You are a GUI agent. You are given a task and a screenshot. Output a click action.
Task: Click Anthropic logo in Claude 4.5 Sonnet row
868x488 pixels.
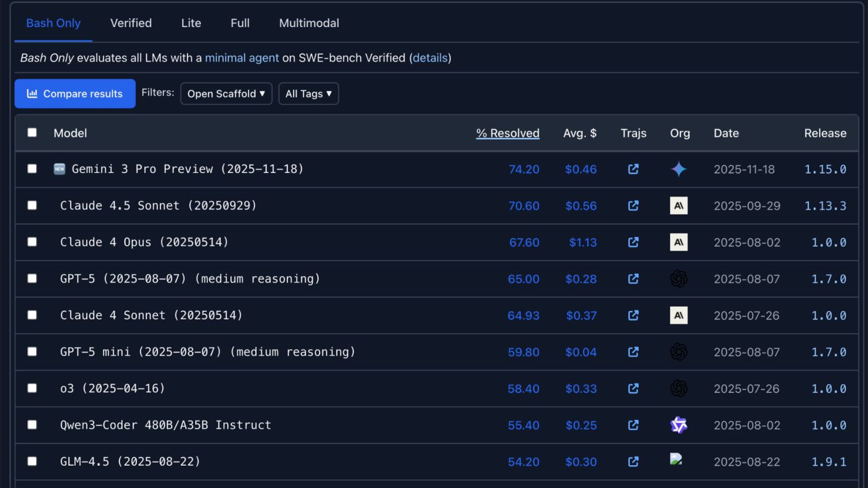point(679,206)
